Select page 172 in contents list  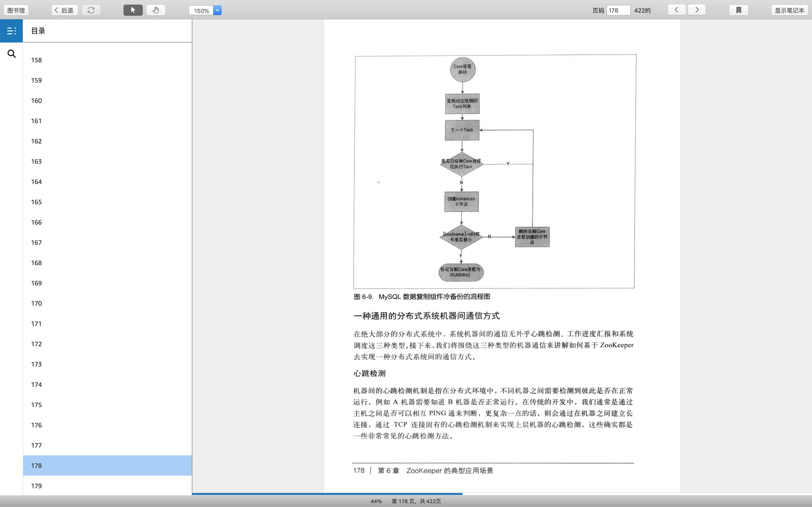pos(37,344)
